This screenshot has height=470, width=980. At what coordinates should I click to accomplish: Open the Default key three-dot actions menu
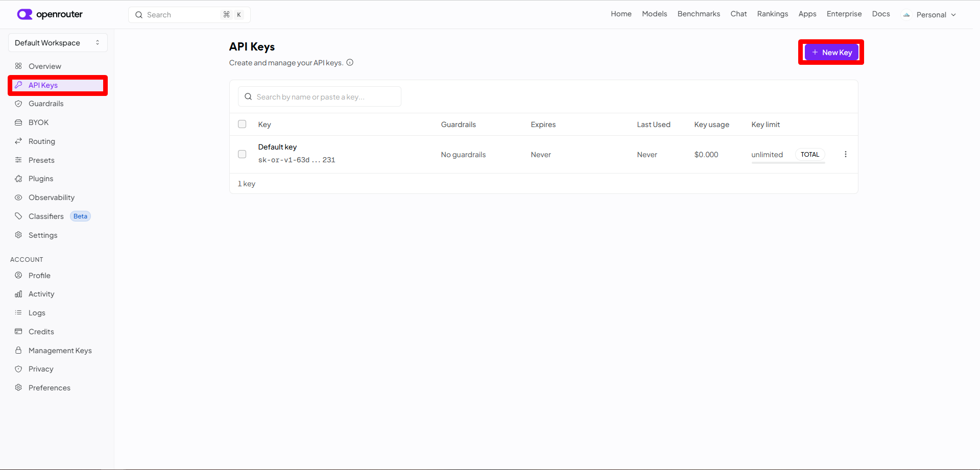point(846,154)
